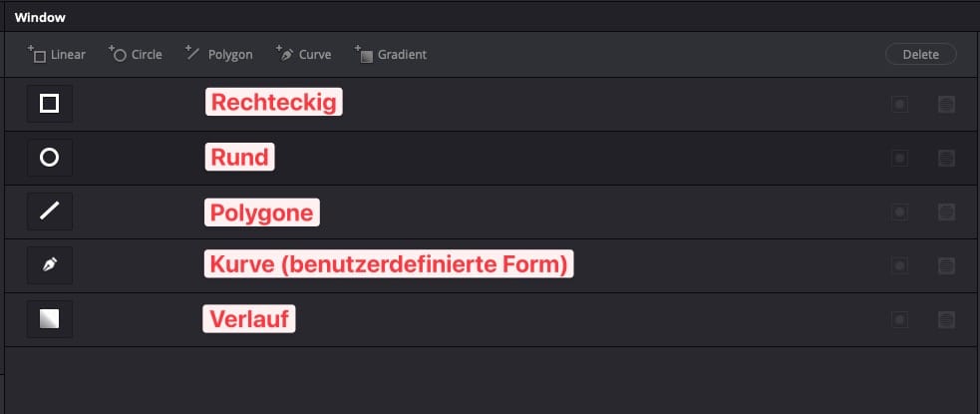Click the Window panel title
The width and height of the screenshot is (980, 414).
(40, 18)
